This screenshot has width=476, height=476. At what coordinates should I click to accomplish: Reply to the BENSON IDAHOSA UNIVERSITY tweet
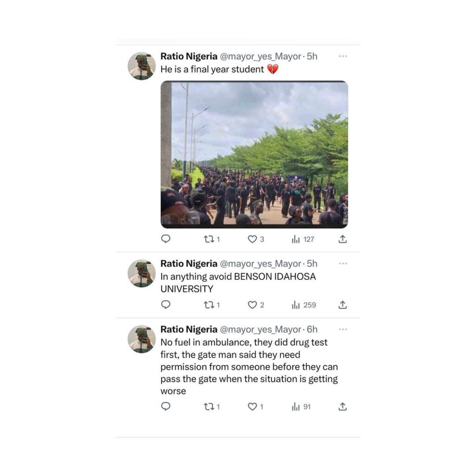coord(165,304)
